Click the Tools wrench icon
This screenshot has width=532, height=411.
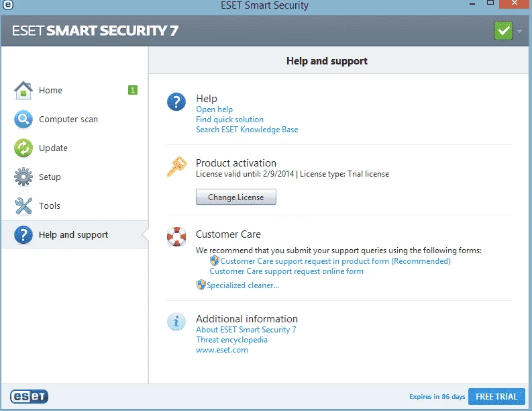click(23, 206)
